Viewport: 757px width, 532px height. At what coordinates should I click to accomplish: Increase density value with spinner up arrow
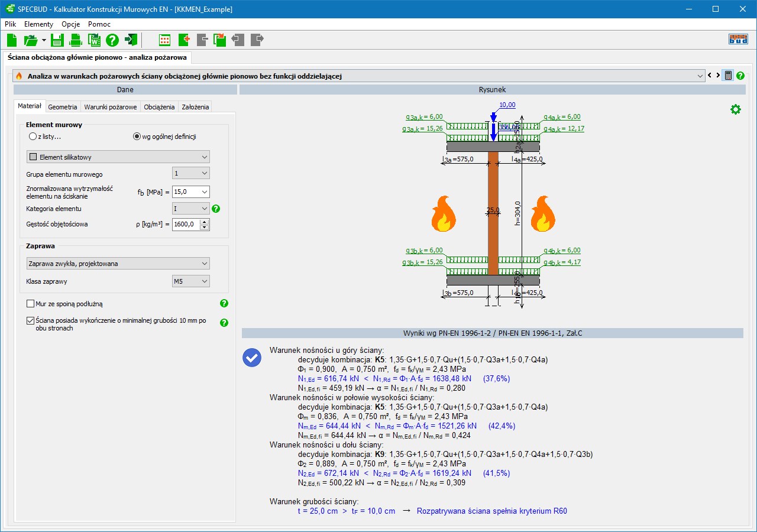[x=205, y=222]
